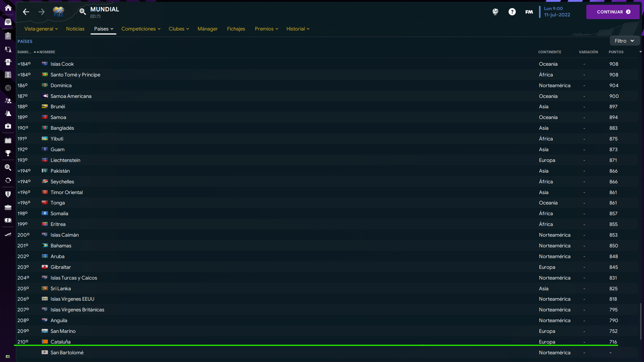
Task: Expand the Vista general menu
Action: click(x=41, y=29)
